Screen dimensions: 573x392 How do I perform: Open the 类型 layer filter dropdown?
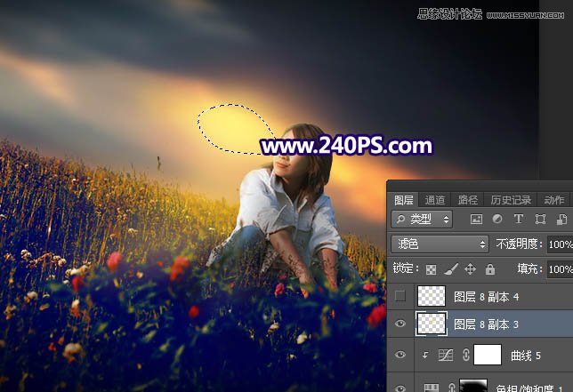point(422,219)
